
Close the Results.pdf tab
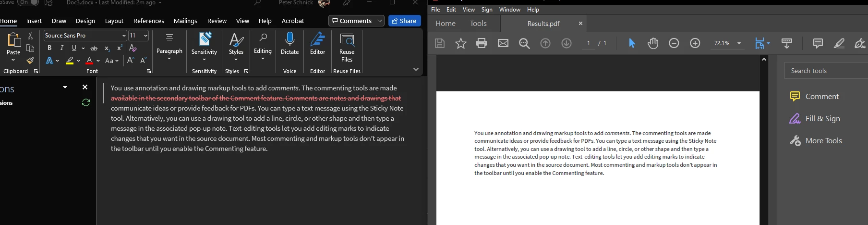click(x=580, y=23)
